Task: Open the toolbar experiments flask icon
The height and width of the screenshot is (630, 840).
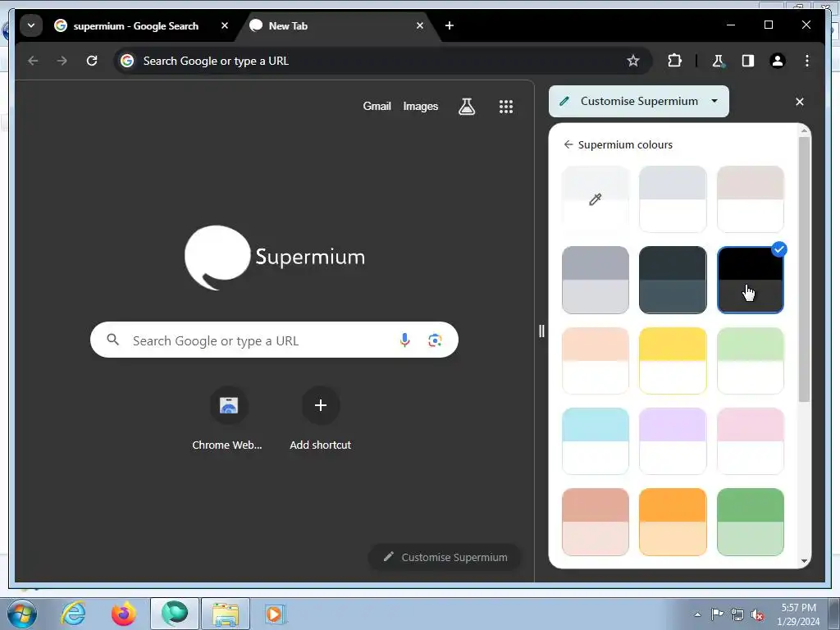Action: (x=718, y=61)
